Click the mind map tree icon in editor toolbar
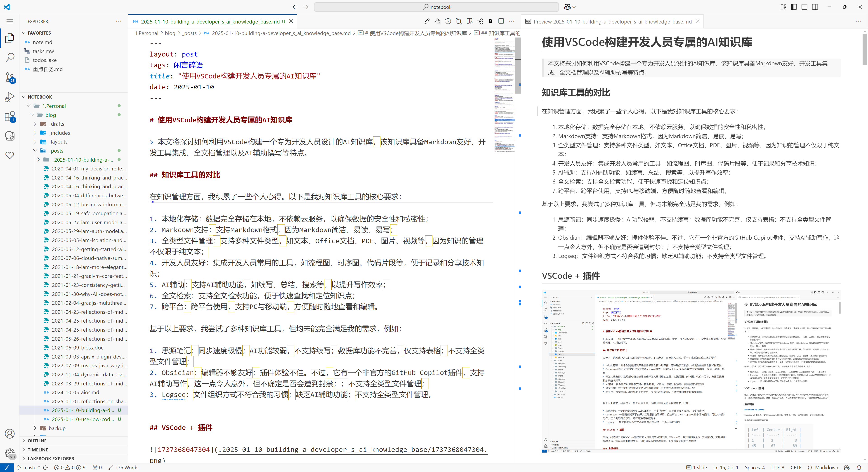Screen dimensions: 868x472 coord(480,21)
